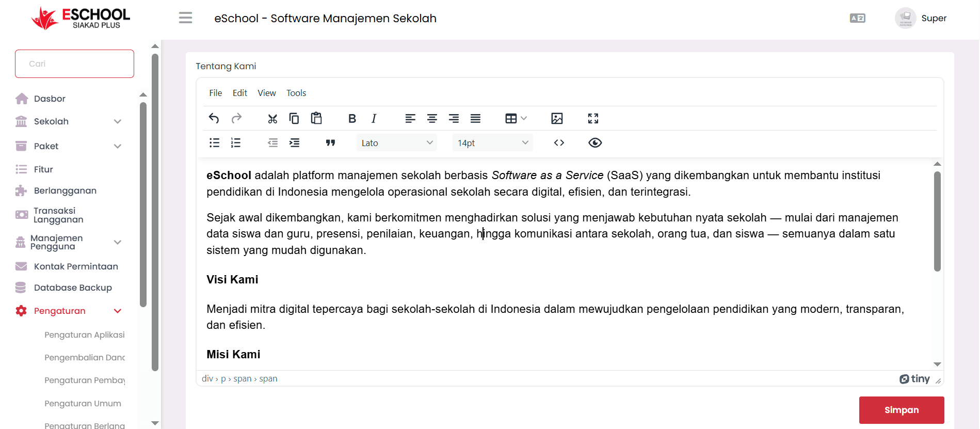This screenshot has width=980, height=429.
Task: Insert a numbered list
Action: [x=236, y=142]
